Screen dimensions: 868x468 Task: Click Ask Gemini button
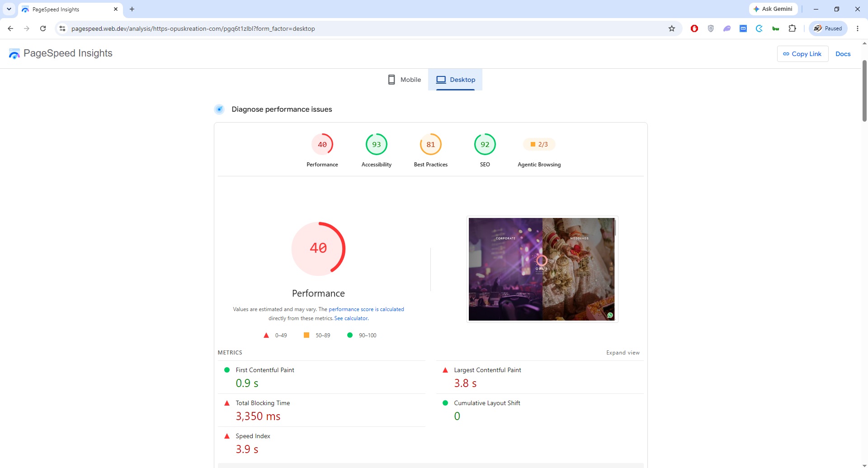click(773, 9)
